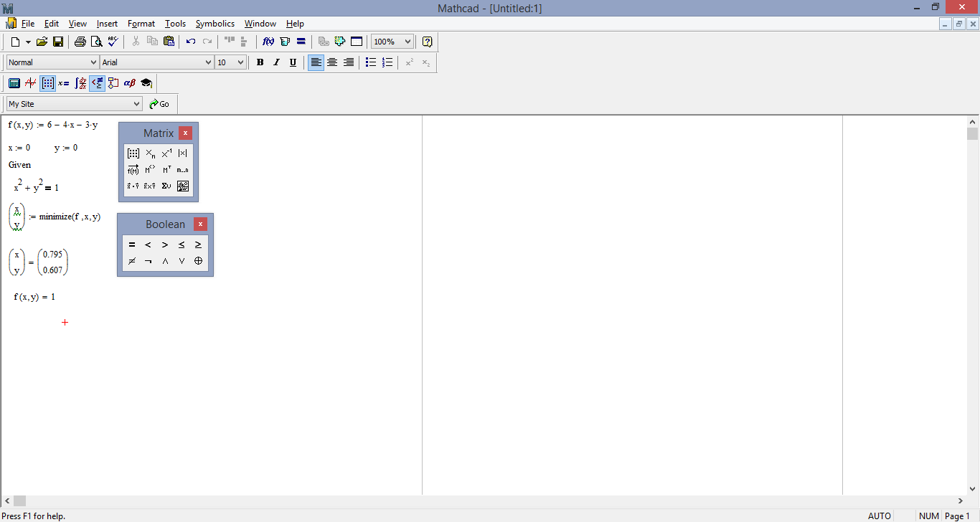Screen dimensions: 980x522
Task: Toggle numbered list
Action: point(387,62)
